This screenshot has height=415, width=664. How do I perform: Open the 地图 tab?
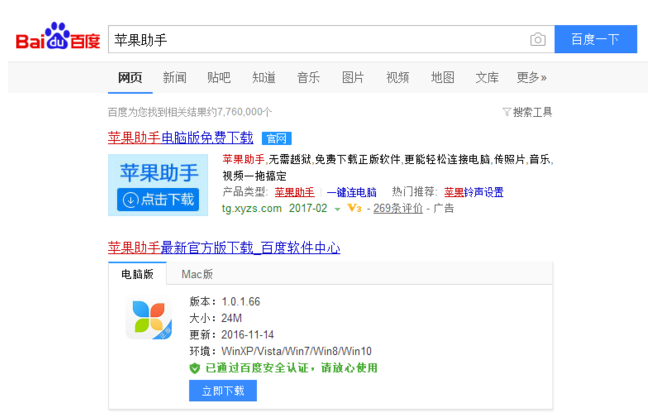443,77
